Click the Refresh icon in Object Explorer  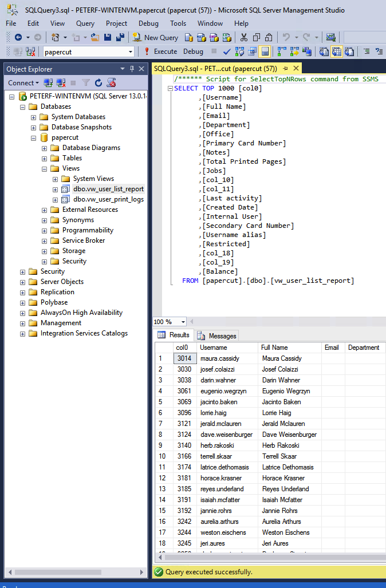[99, 83]
